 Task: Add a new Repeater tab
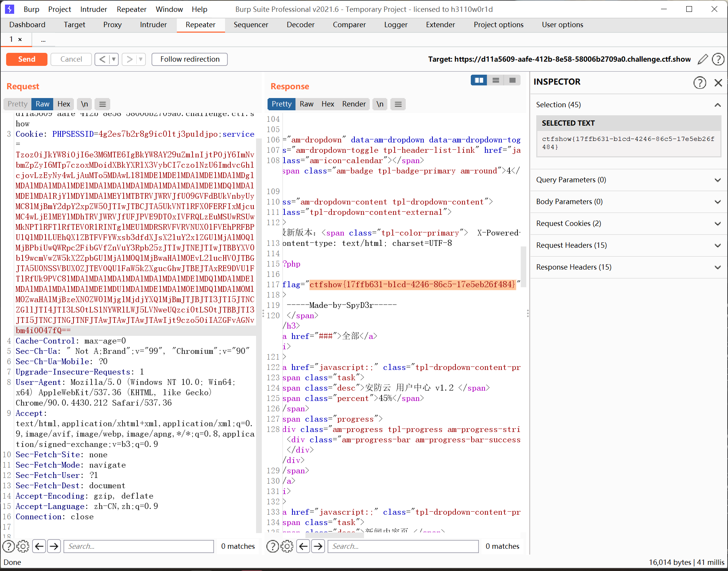43,39
